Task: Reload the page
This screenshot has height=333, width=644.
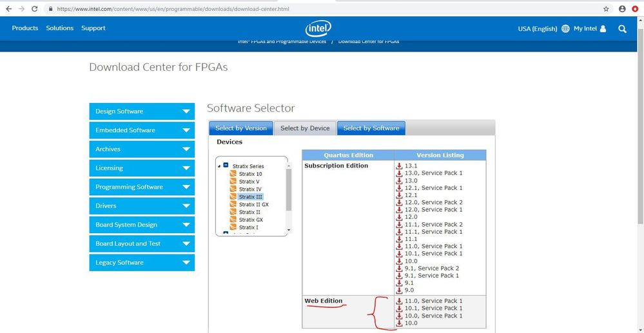Action: 35,8
